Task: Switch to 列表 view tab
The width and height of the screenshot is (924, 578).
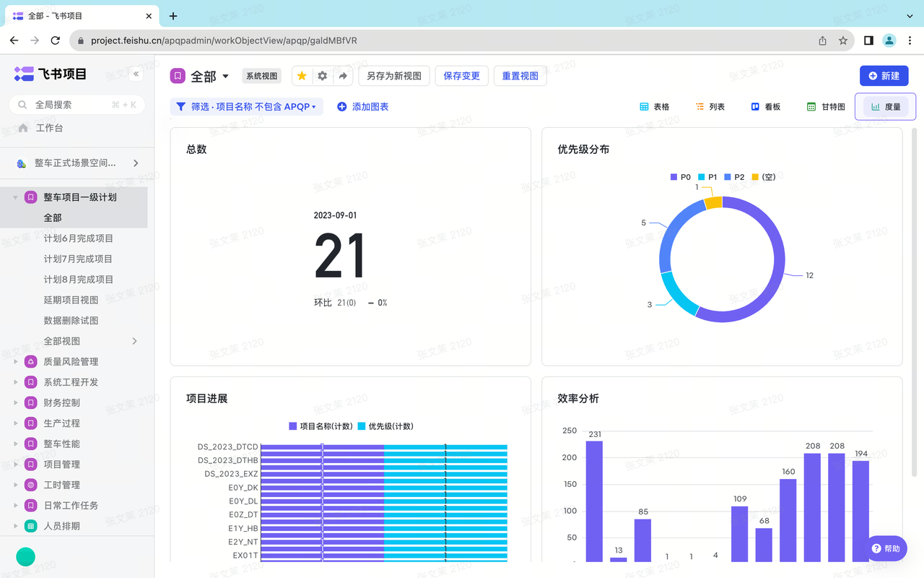Action: [710, 107]
